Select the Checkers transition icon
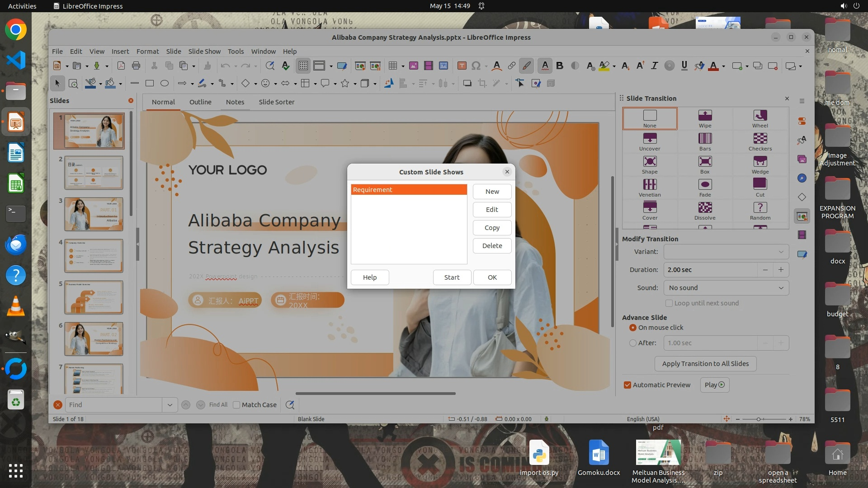The width and height of the screenshot is (868, 488). [x=760, y=139]
